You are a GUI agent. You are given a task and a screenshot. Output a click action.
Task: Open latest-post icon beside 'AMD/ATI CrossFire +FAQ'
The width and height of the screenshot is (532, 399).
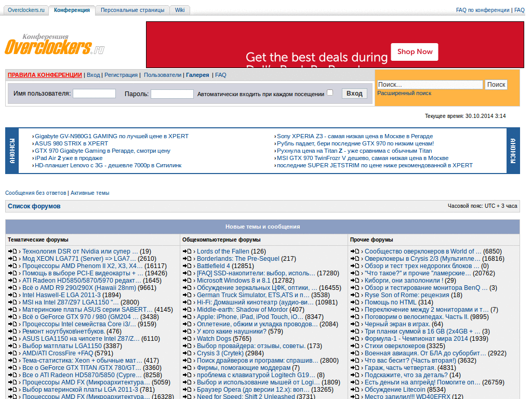(x=12, y=353)
